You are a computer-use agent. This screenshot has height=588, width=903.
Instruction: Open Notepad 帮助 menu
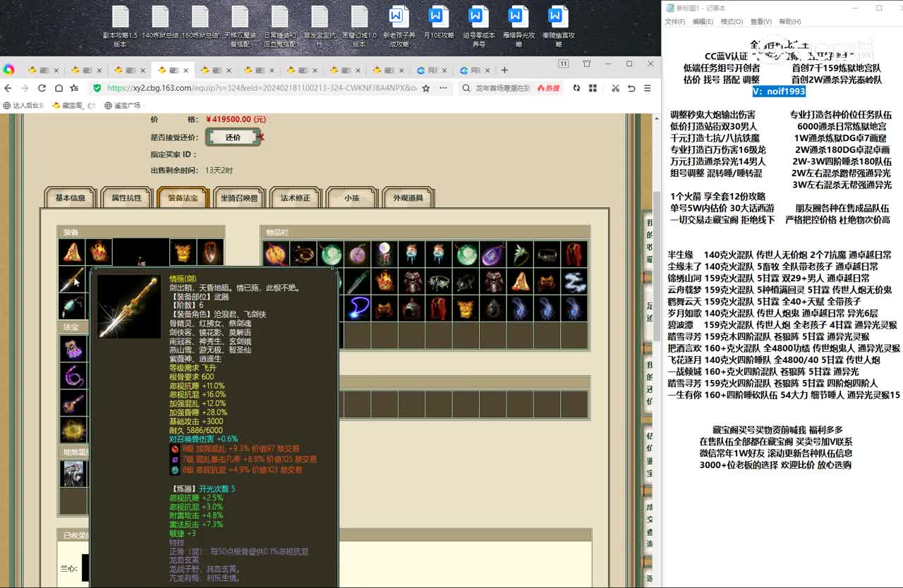[x=790, y=22]
